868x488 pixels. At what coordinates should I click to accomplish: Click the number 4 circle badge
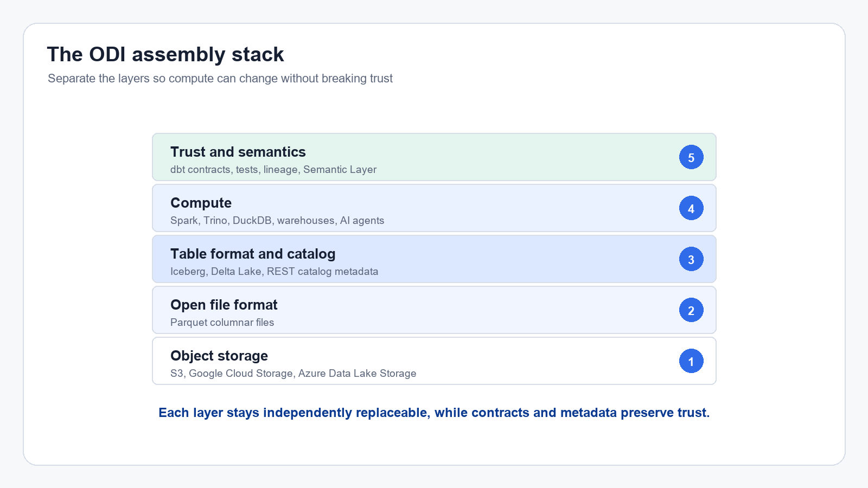691,208
